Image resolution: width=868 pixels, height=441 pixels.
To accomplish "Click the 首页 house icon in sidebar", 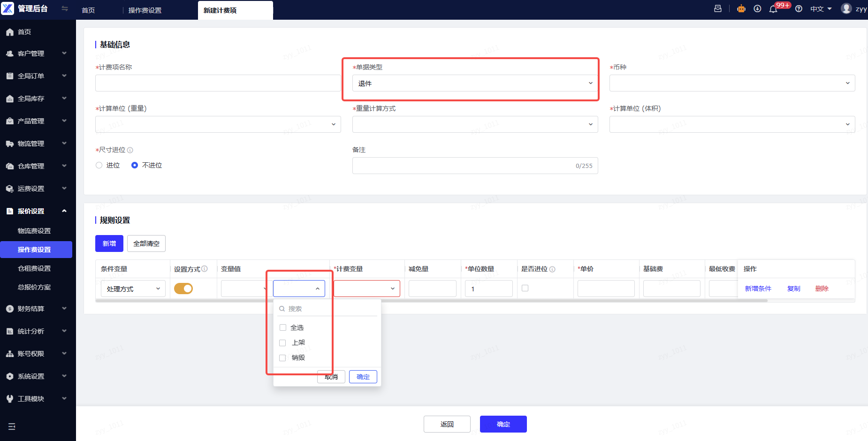I will tap(10, 32).
